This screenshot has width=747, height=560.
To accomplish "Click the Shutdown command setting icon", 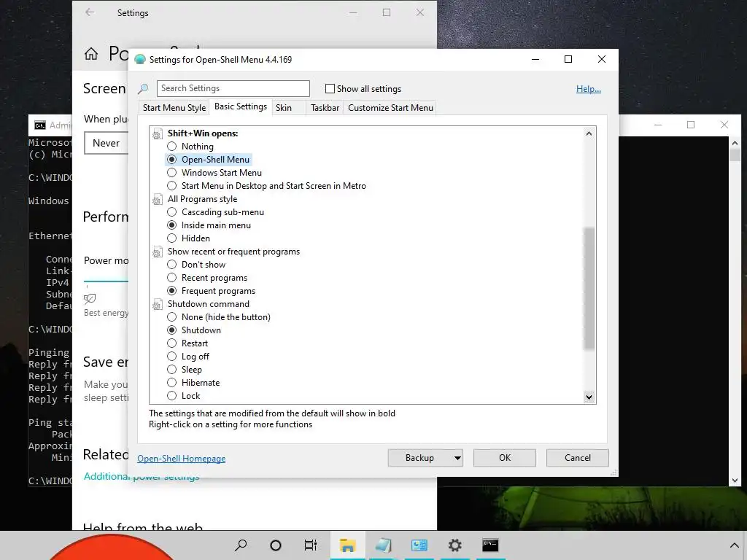I will (x=158, y=304).
